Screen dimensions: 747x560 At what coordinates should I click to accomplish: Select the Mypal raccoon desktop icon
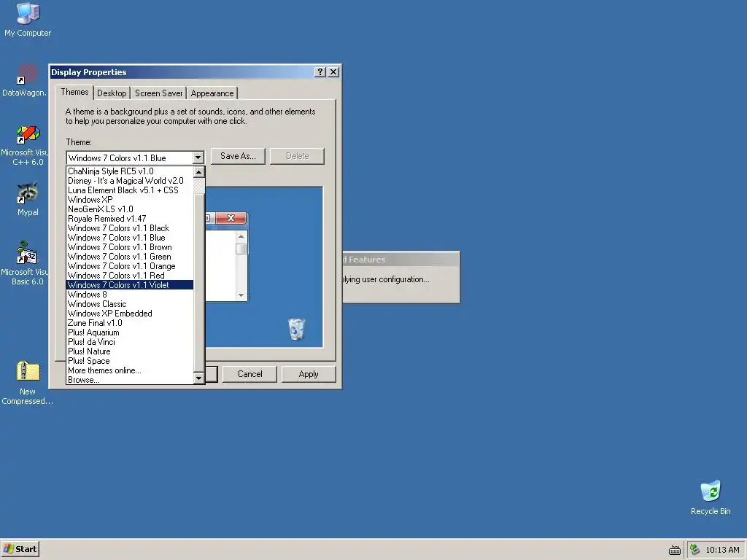[x=28, y=199]
